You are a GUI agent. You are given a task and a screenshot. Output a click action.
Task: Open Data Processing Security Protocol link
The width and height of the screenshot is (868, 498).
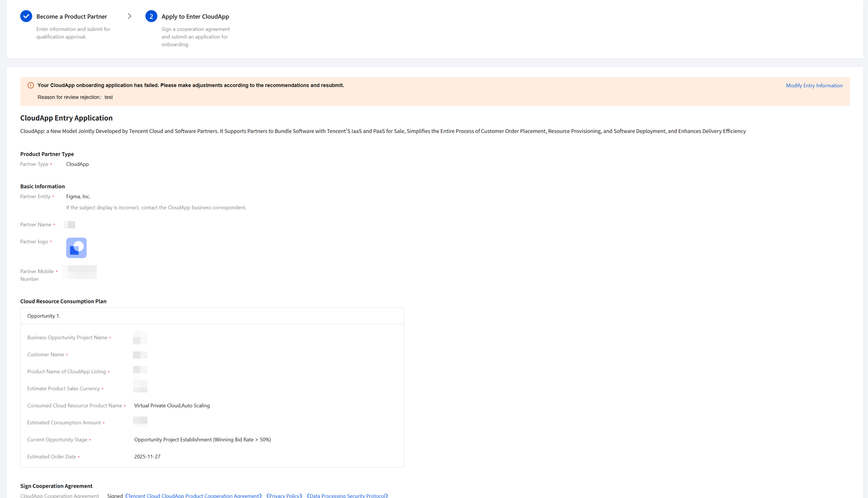347,495
